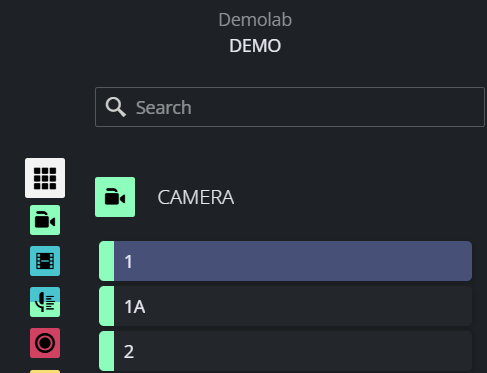Viewport: 487px width, 373px height.
Task: Focus the Search input field
Action: coord(290,107)
